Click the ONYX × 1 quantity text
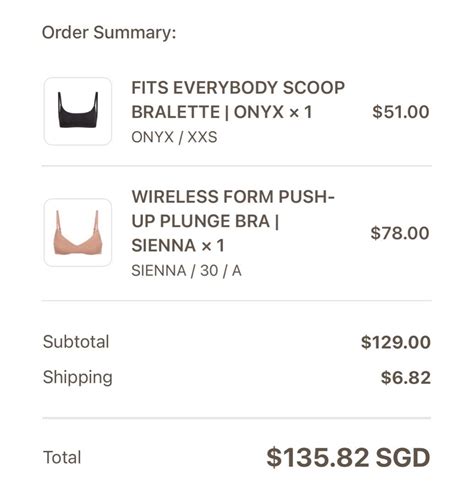The height and width of the screenshot is (494, 474). (x=273, y=112)
